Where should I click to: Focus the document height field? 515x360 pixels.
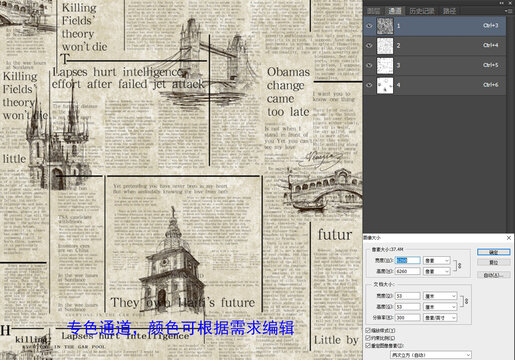pos(408,307)
